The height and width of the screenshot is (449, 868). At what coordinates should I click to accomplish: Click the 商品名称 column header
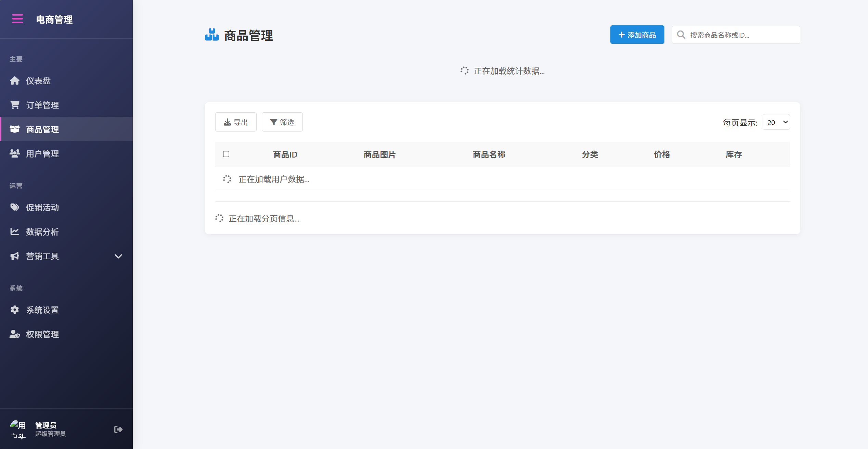tap(489, 154)
